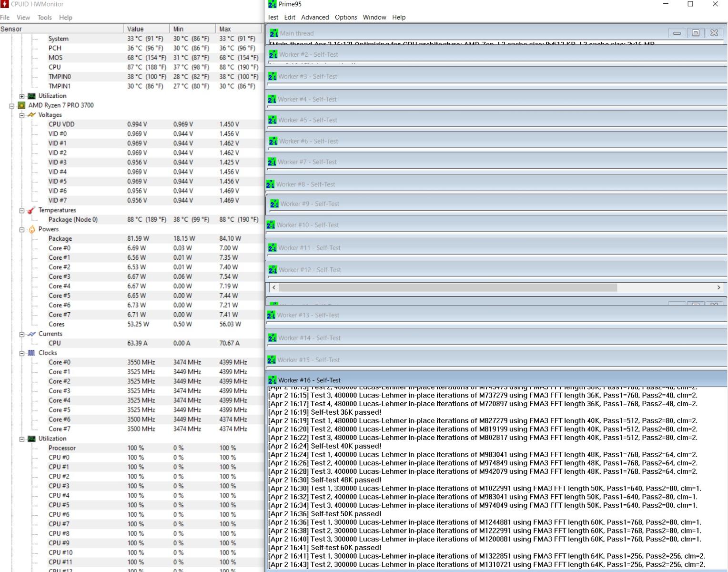This screenshot has height=572, width=728.
Task: Click the CPUID HWMonitor title bar icon
Action: click(5, 4)
